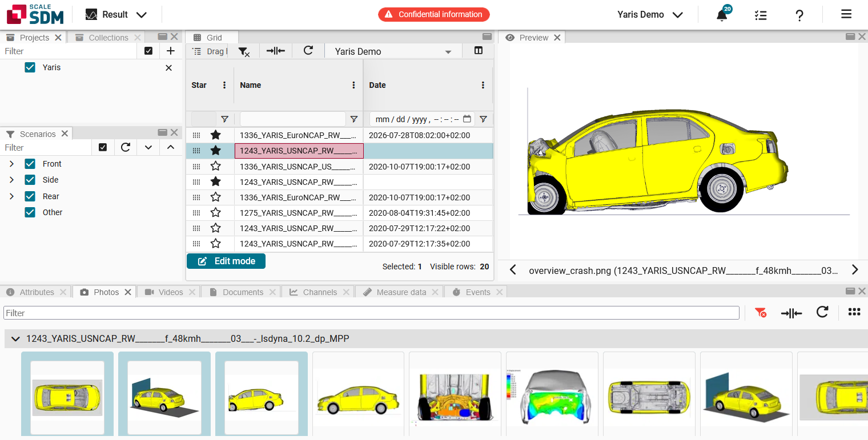This screenshot has width=868, height=440.
Task: Uncheck the Side scenario checkbox
Action: (30, 180)
